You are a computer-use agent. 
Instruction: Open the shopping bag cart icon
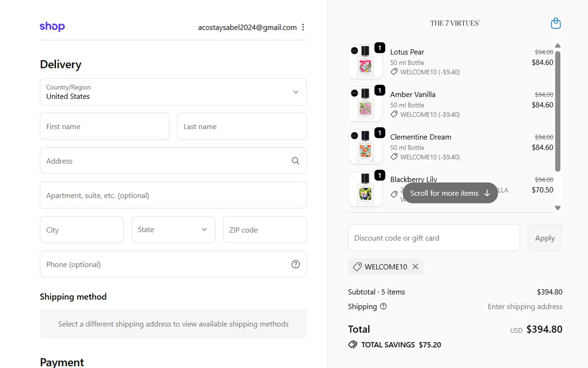pyautogui.click(x=555, y=23)
